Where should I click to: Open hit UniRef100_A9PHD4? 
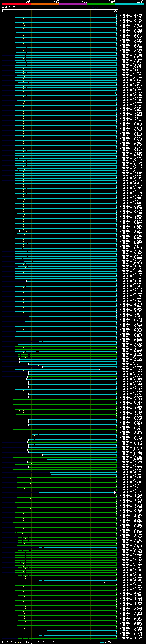131,55
